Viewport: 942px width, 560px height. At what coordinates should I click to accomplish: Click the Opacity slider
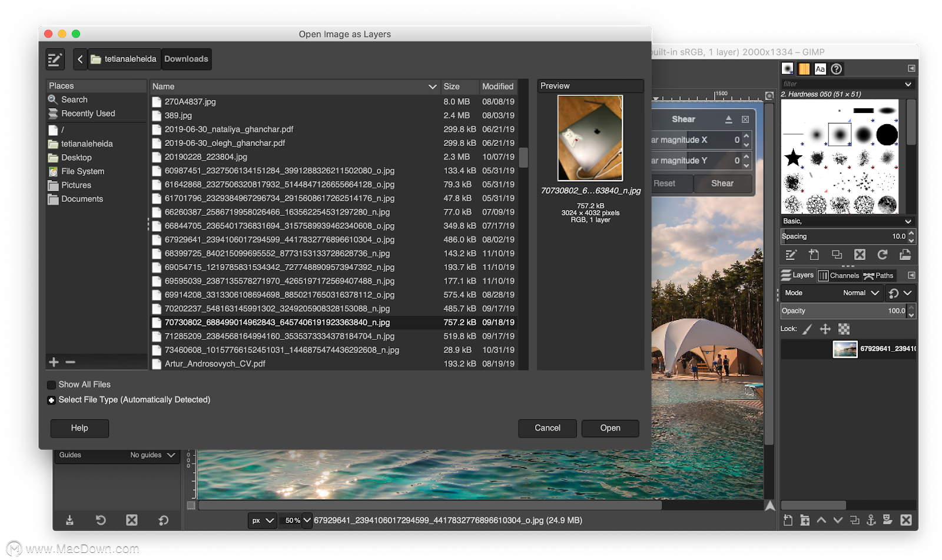(844, 311)
